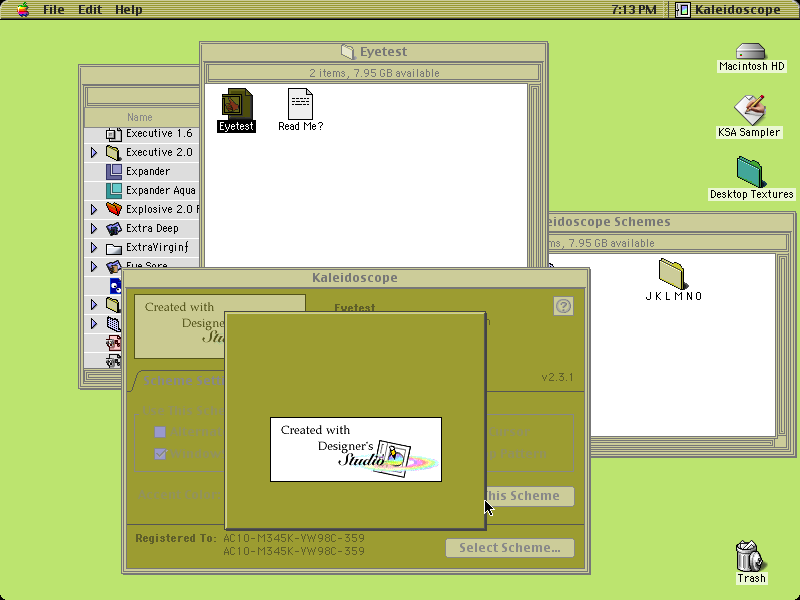Click the v2.3.1 version label

point(557,378)
